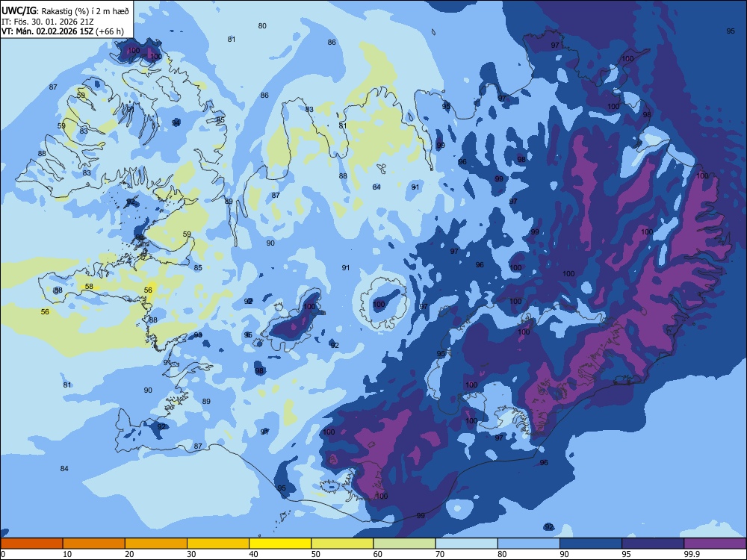
Task: Click the humidity value "58" on the map
Action: click(89, 287)
